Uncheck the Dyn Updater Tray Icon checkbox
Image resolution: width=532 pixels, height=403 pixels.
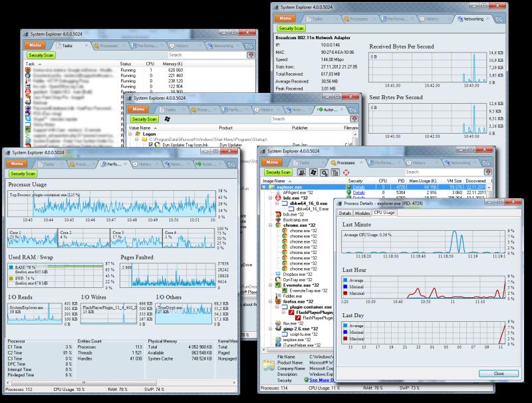(x=151, y=145)
